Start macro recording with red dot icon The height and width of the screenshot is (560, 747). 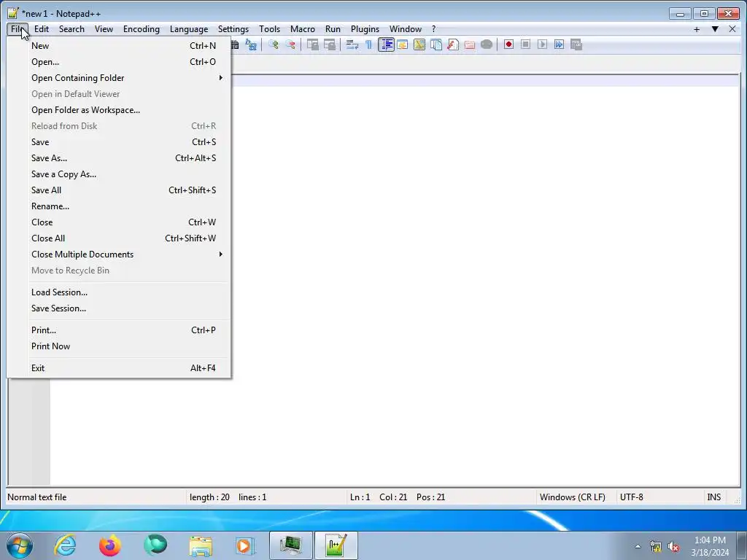pos(508,44)
